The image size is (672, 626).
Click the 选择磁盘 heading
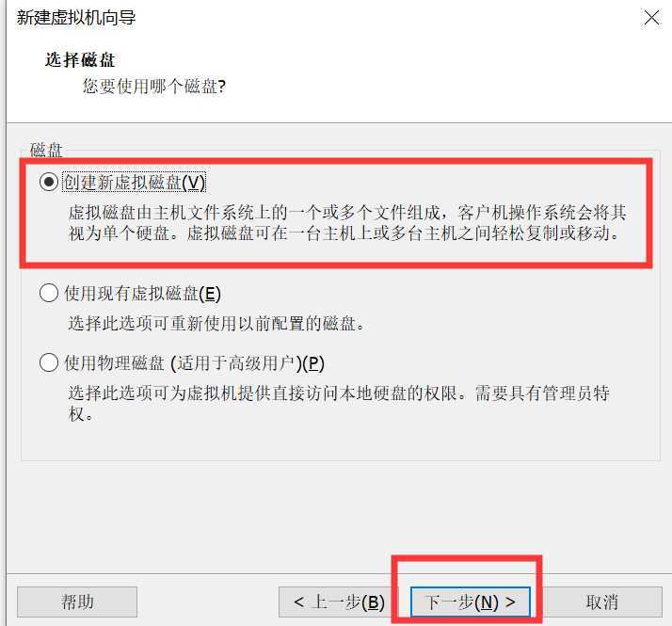point(80,60)
